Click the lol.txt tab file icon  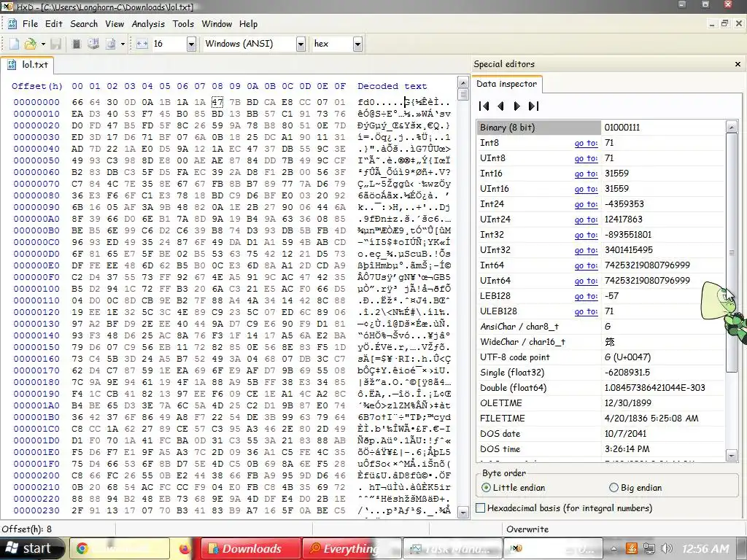pyautogui.click(x=12, y=65)
